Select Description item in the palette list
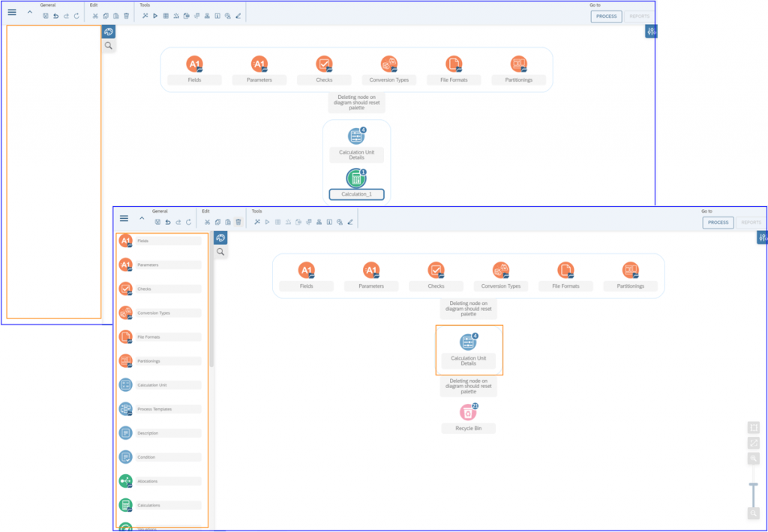768x532 pixels. (x=160, y=433)
